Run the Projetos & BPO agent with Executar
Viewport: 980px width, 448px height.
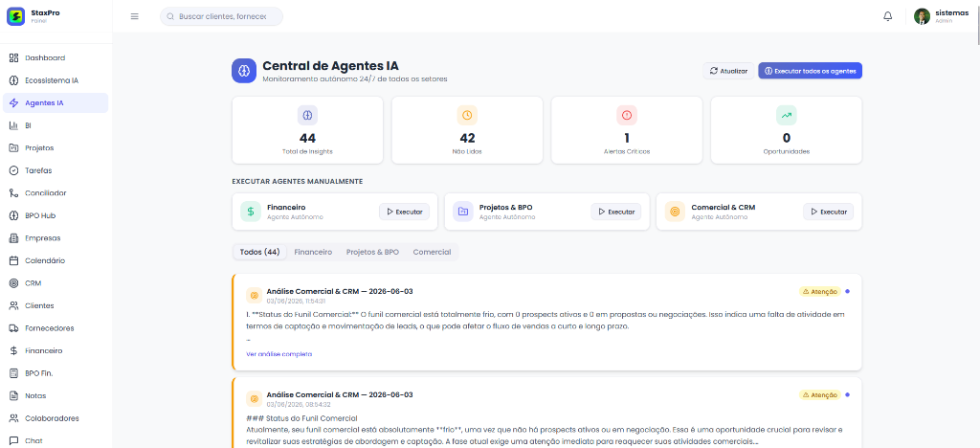[616, 212]
